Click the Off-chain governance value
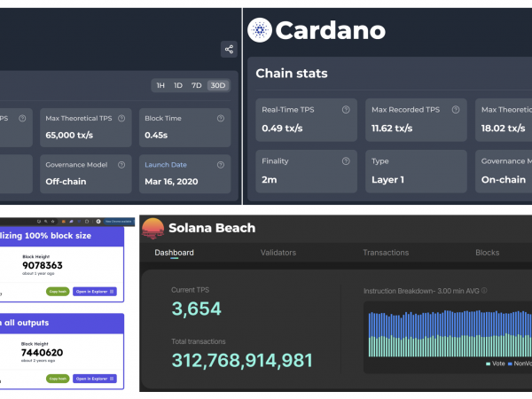Viewport: 532px width, 399px height. [x=66, y=182]
